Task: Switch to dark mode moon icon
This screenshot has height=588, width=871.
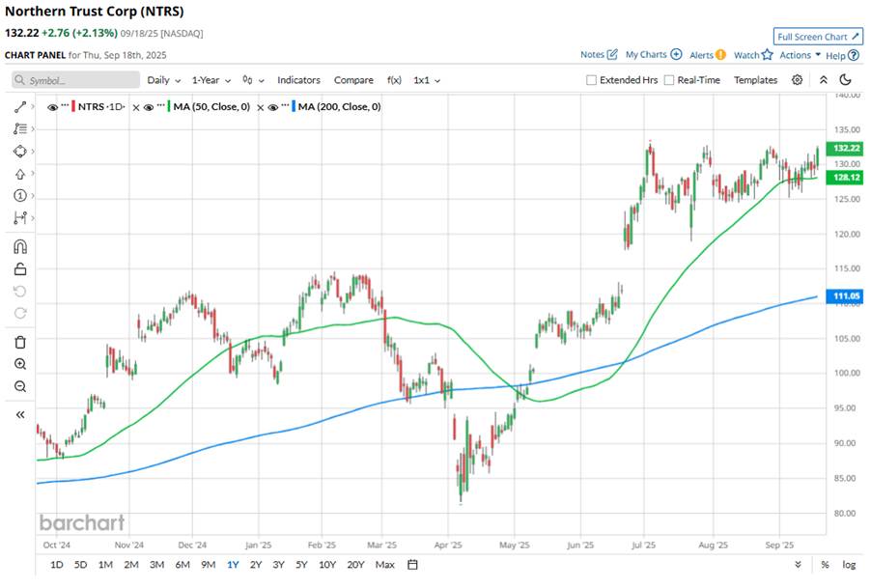Action: tap(846, 80)
